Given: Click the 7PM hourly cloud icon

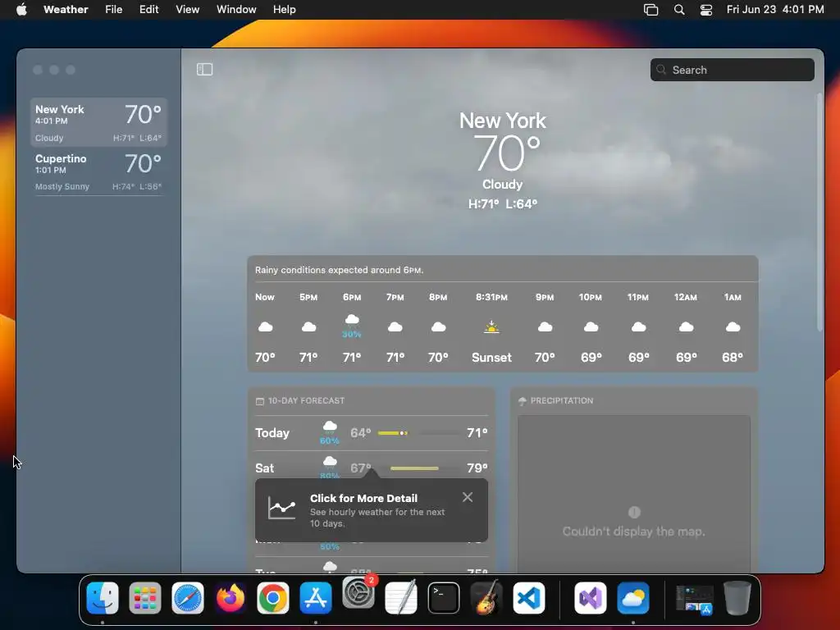Looking at the screenshot, I should click(x=395, y=326).
